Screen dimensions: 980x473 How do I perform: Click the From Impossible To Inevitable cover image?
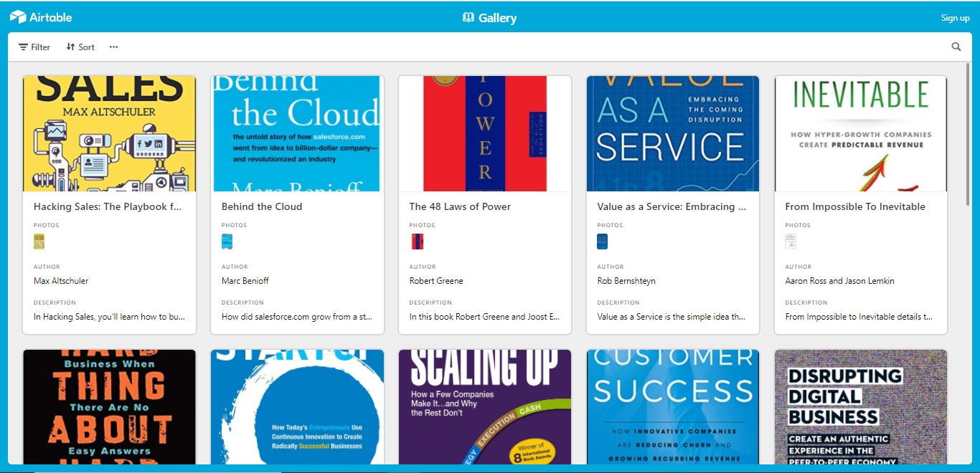point(860,133)
